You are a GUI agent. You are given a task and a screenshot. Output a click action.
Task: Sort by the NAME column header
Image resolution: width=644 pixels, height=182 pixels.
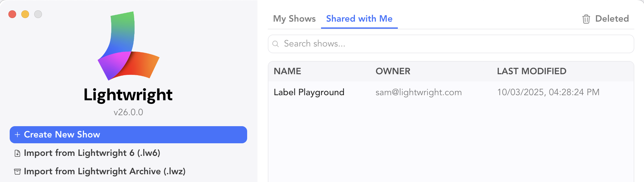pyautogui.click(x=287, y=71)
